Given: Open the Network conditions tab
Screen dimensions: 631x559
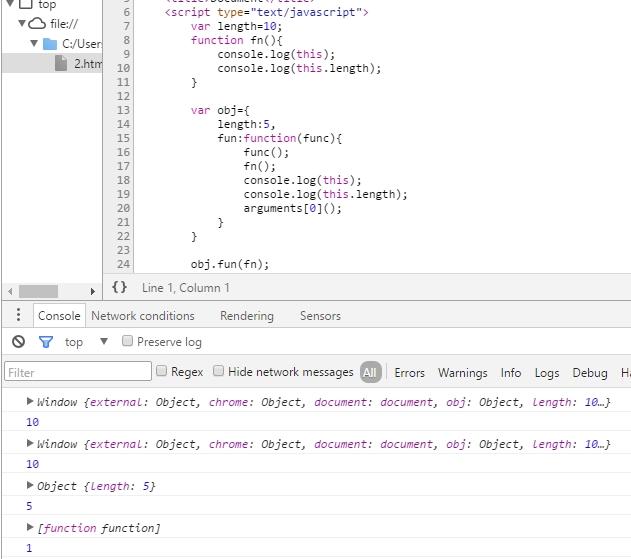Looking at the screenshot, I should coord(143,316).
